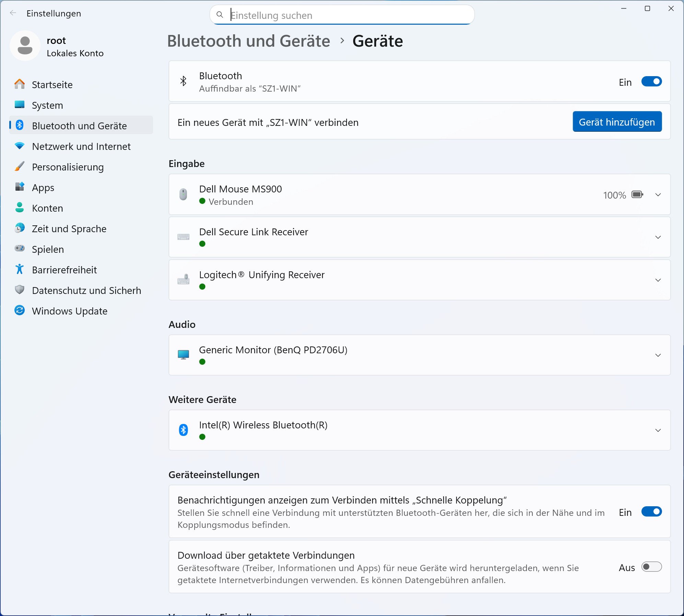Switch to Datenschutz und Sicherheit section
The image size is (684, 616).
pyautogui.click(x=20, y=291)
